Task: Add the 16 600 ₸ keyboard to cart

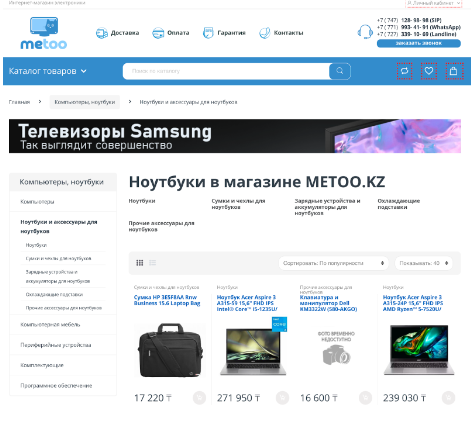Action: 365,398
